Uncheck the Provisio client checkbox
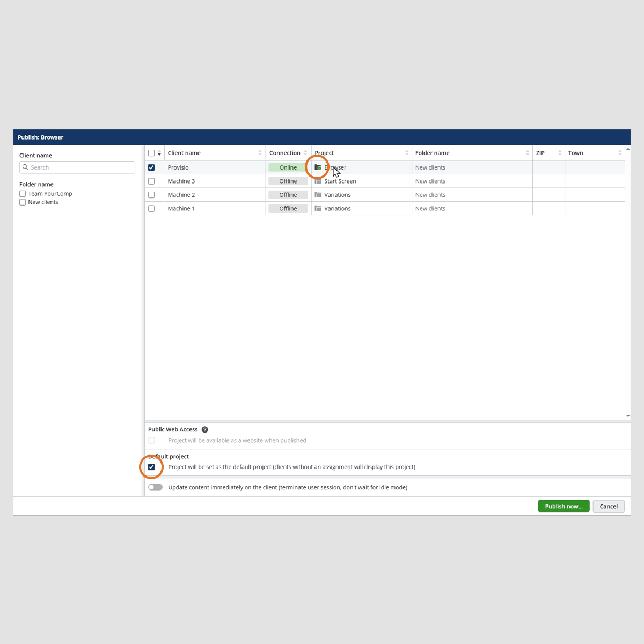644x644 pixels. 151,167
